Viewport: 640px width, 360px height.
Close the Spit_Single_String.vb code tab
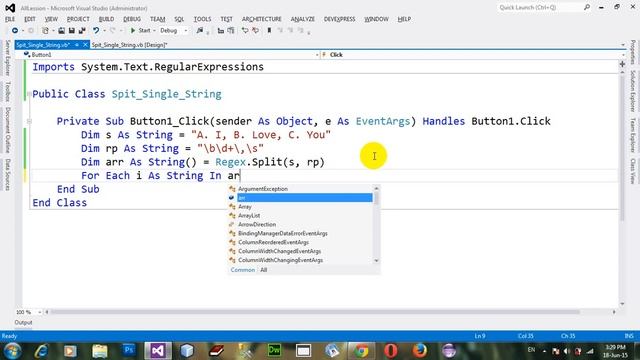tap(85, 45)
